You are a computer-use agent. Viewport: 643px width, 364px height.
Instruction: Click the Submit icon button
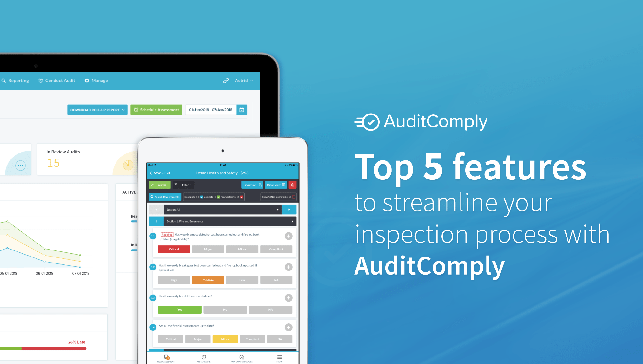point(160,185)
